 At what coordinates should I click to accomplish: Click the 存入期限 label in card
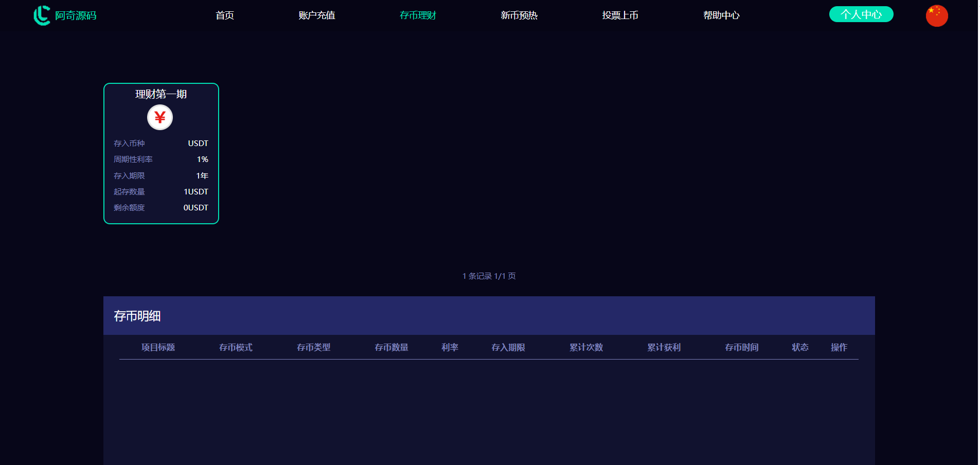tap(129, 176)
